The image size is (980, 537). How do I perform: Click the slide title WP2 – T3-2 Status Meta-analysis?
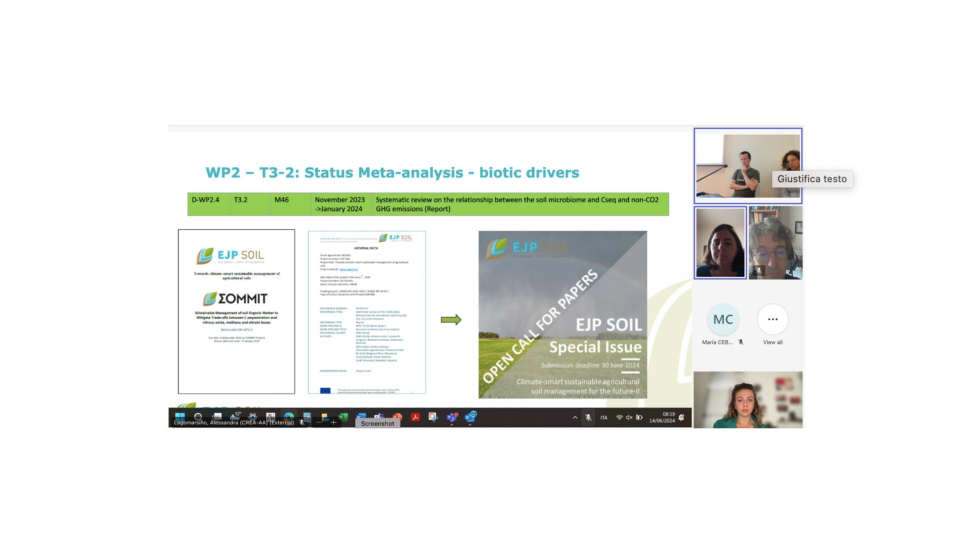tap(392, 173)
